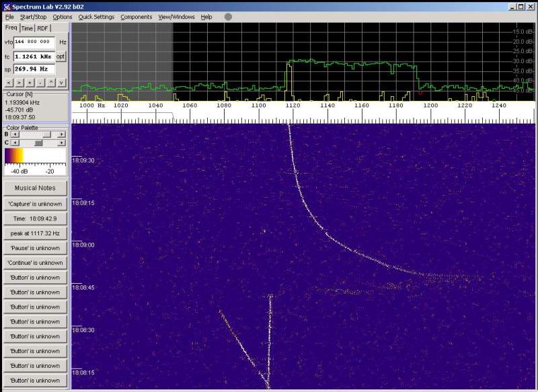Open the Quick Settings menu

[x=95, y=17]
